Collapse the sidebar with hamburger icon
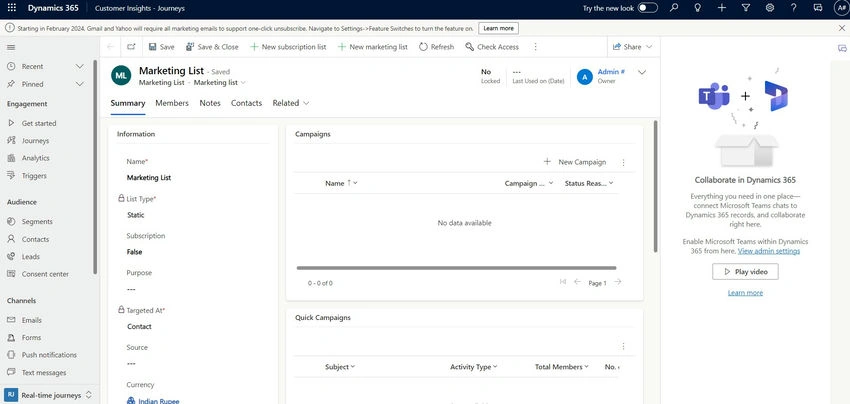Viewport: 850px width, 404px height. pyautogui.click(x=11, y=48)
